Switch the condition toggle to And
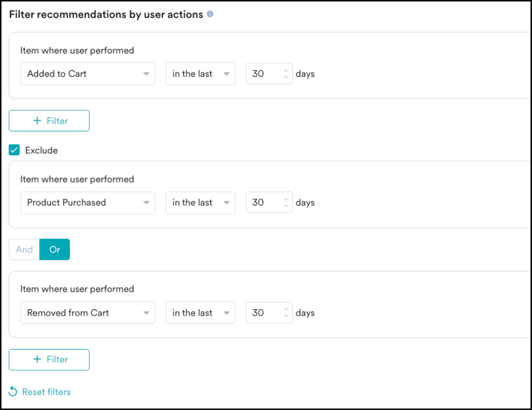This screenshot has width=532, height=410. [24, 250]
